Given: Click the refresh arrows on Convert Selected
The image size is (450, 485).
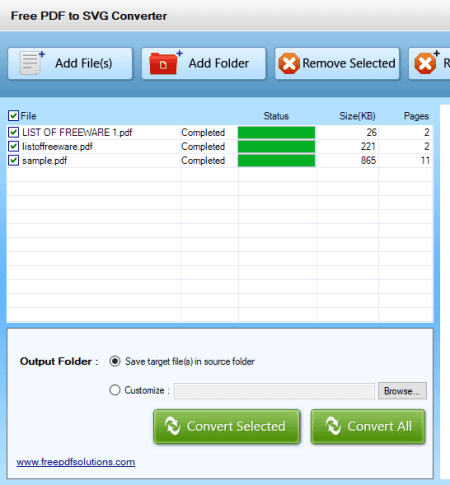Looking at the screenshot, I should pyautogui.click(x=173, y=426).
